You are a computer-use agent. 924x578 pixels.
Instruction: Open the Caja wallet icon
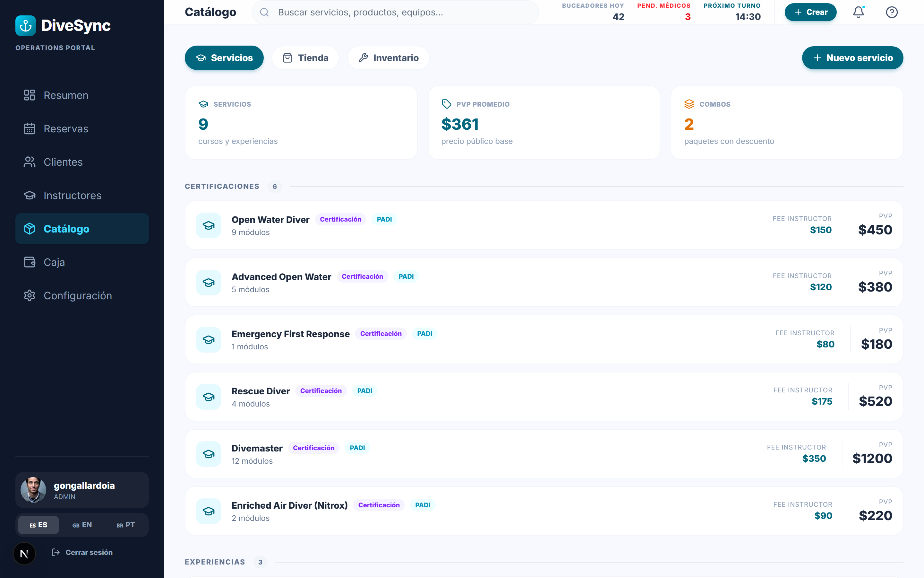pos(30,262)
